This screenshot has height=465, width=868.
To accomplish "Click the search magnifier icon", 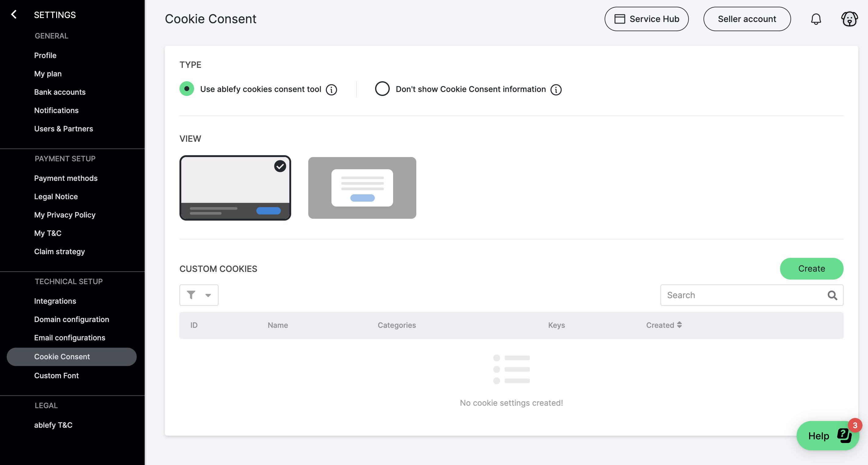I will click(x=832, y=295).
